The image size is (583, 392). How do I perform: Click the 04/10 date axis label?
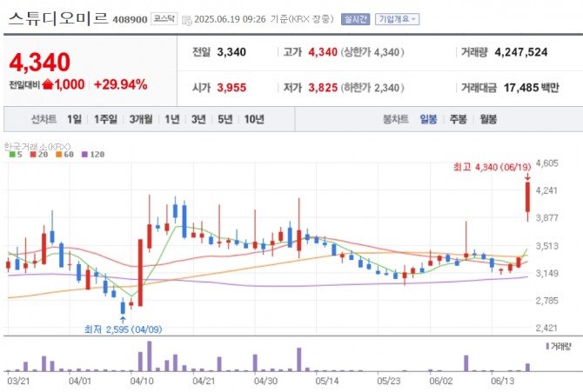click(x=141, y=381)
